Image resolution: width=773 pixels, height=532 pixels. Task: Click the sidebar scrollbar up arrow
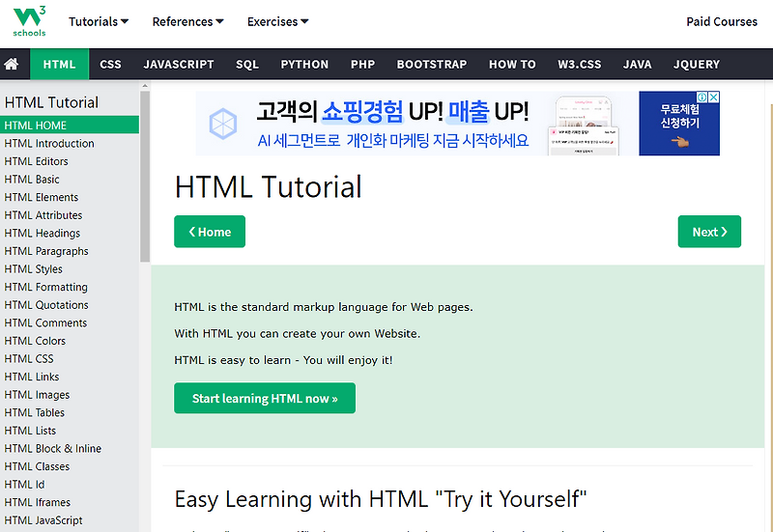145,86
